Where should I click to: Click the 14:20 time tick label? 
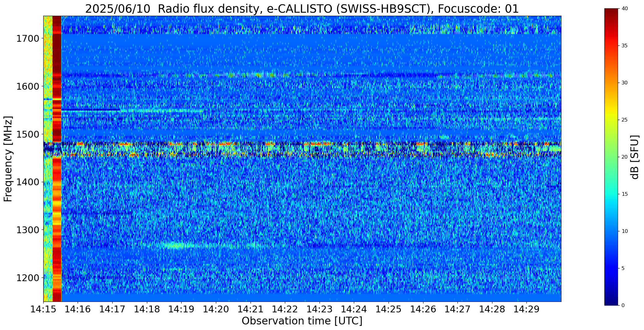point(216,309)
